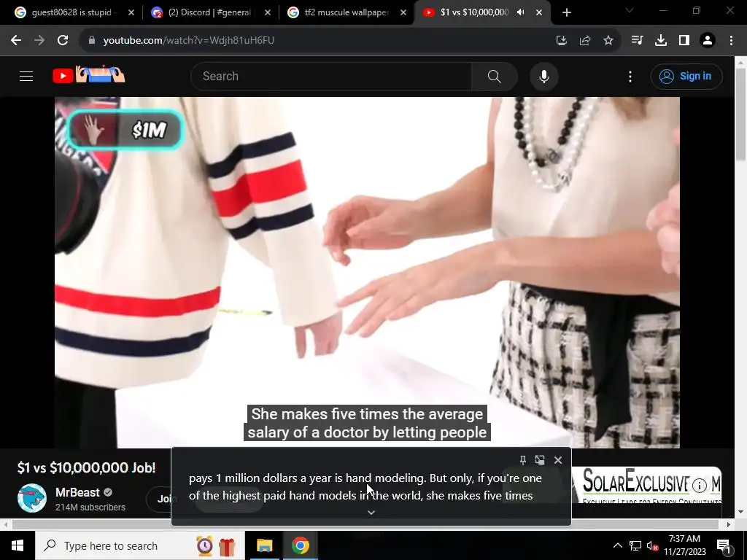Click the YouTube search magnifier button
The width and height of the screenshot is (747, 560).
pos(495,76)
